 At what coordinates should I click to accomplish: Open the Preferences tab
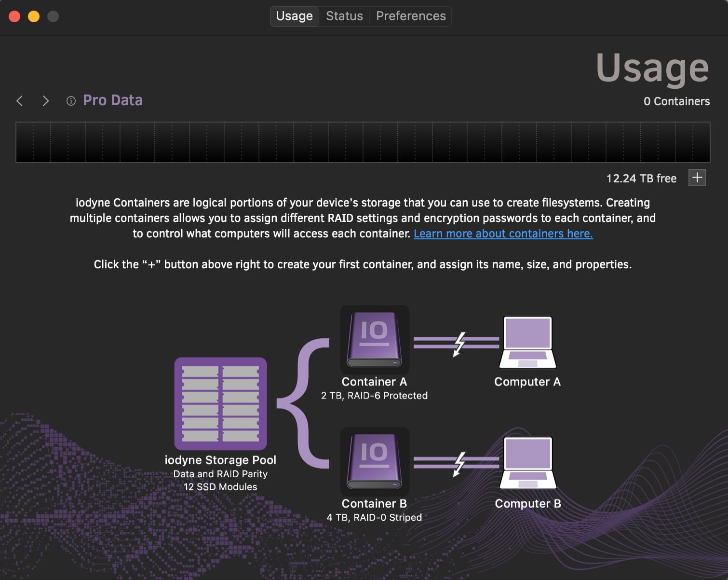(x=411, y=16)
